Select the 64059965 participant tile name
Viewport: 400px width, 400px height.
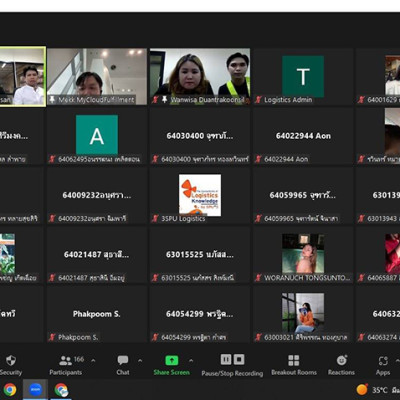[303, 195]
